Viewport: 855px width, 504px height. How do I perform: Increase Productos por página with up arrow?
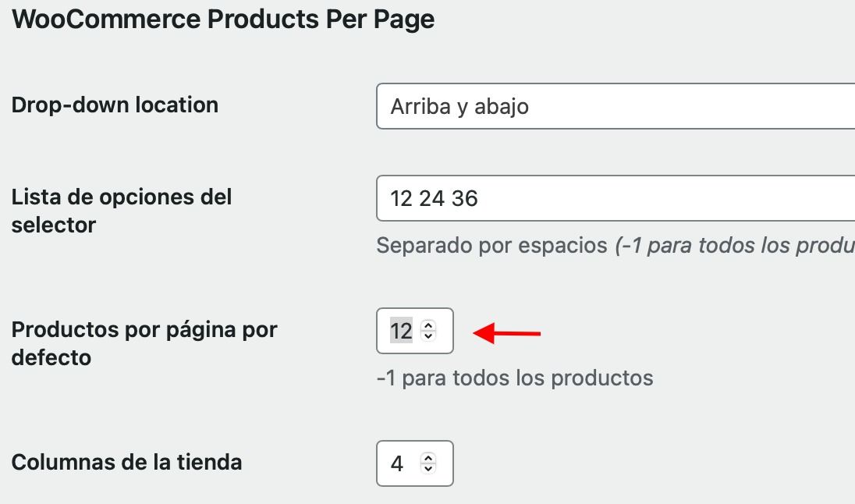pyautogui.click(x=428, y=325)
